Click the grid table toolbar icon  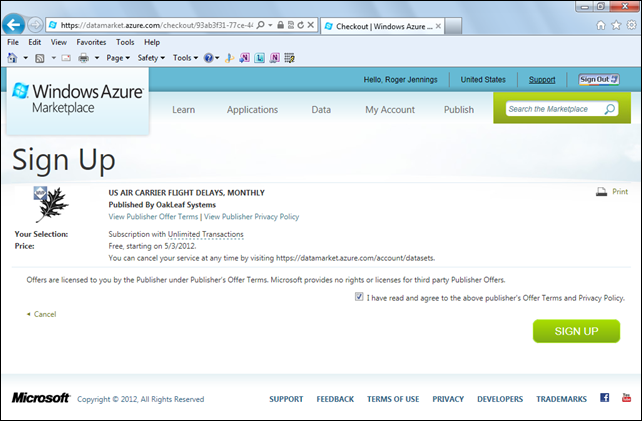(x=289, y=58)
